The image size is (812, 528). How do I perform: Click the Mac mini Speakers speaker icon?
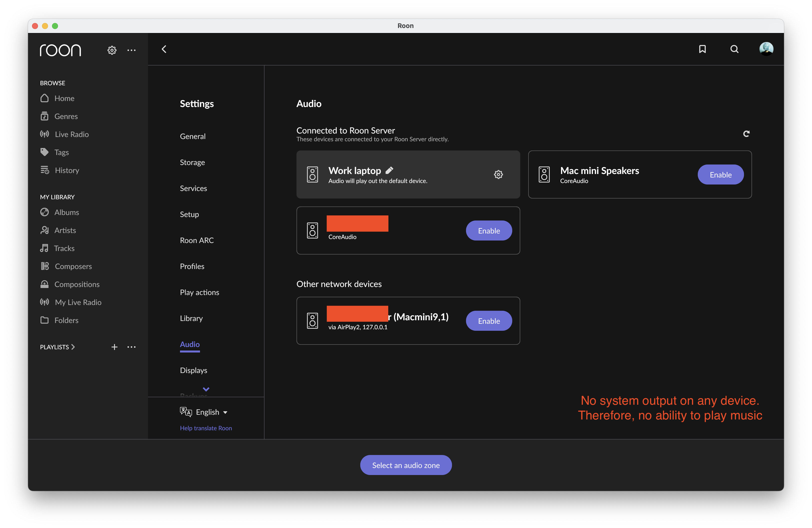(x=544, y=175)
